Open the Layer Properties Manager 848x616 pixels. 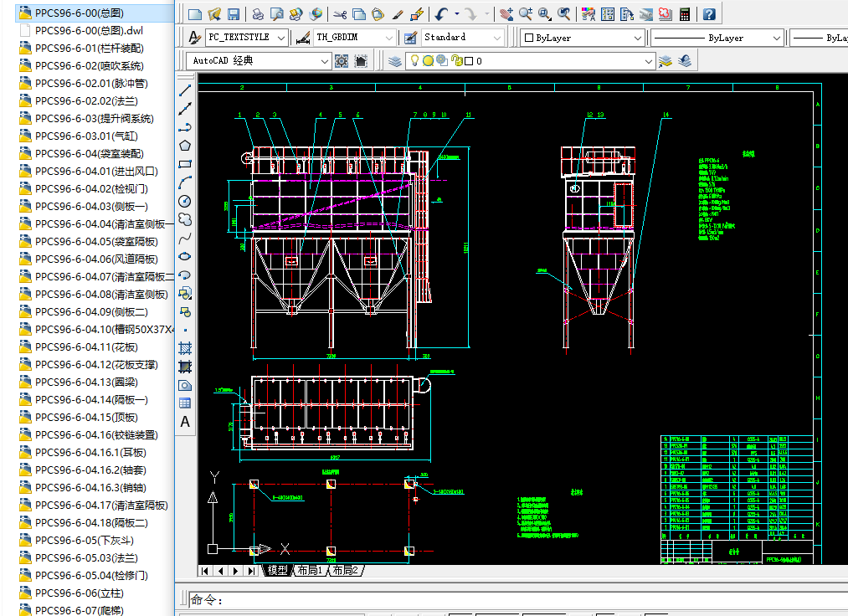pos(395,61)
